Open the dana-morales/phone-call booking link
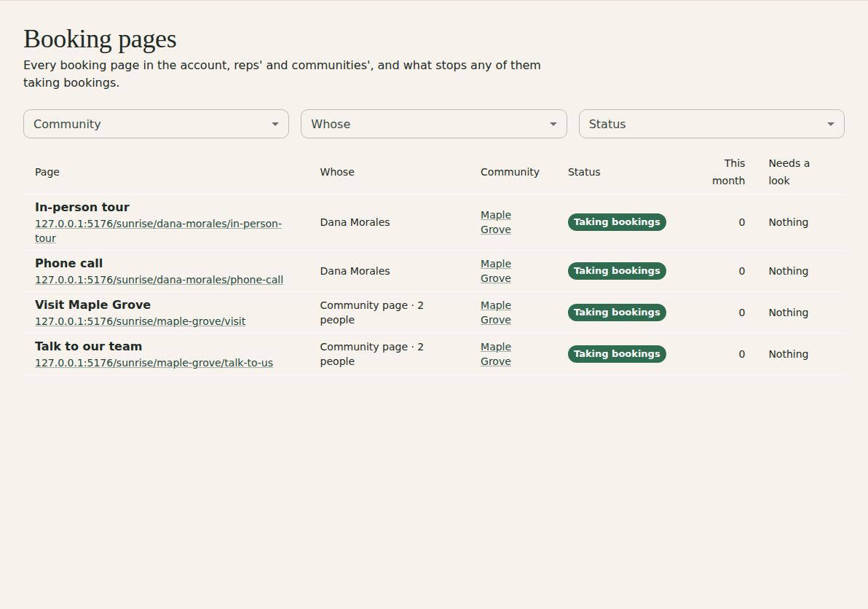 (159, 280)
